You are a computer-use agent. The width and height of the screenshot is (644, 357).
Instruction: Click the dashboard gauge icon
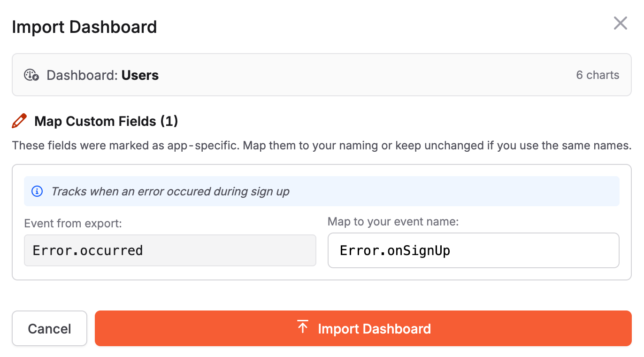[x=30, y=74]
